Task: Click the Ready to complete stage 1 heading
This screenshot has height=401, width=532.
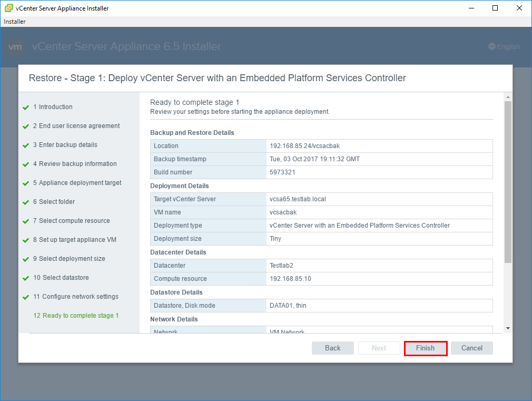Action: 195,103
